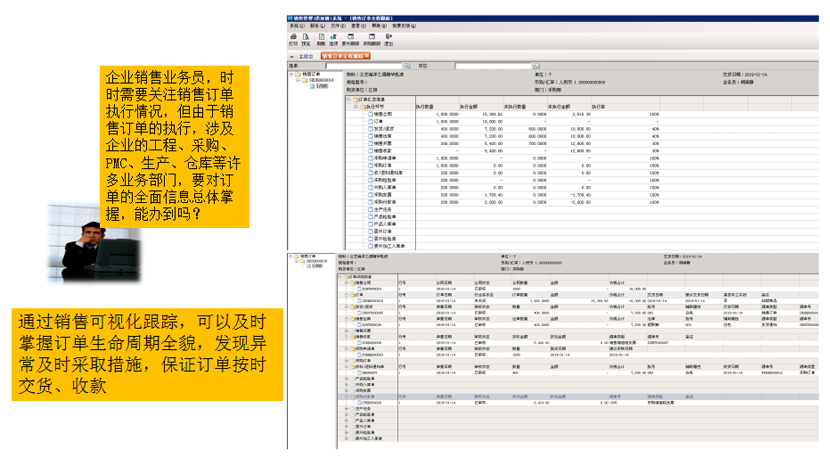The width and height of the screenshot is (830, 467).
Task: Collapse the 销售订单 root tree node
Action: click(x=292, y=74)
